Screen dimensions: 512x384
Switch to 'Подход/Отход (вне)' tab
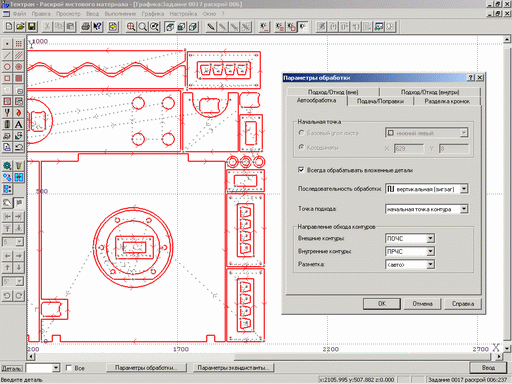tap(333, 92)
